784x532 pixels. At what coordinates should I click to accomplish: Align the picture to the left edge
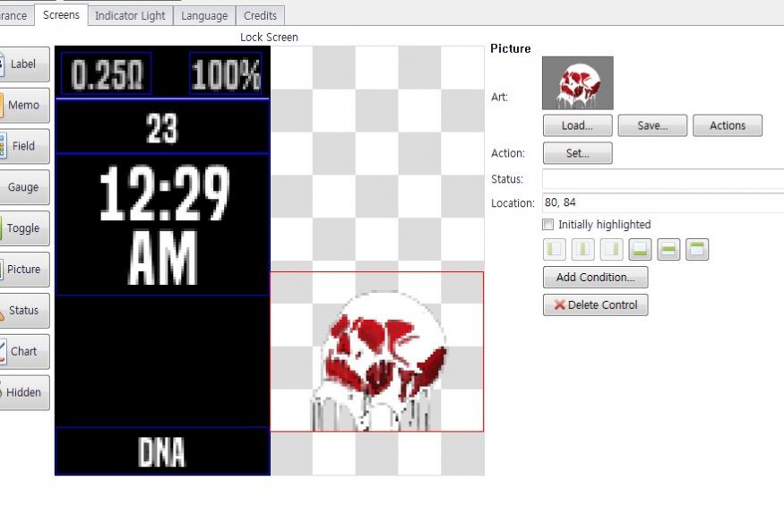[555, 249]
